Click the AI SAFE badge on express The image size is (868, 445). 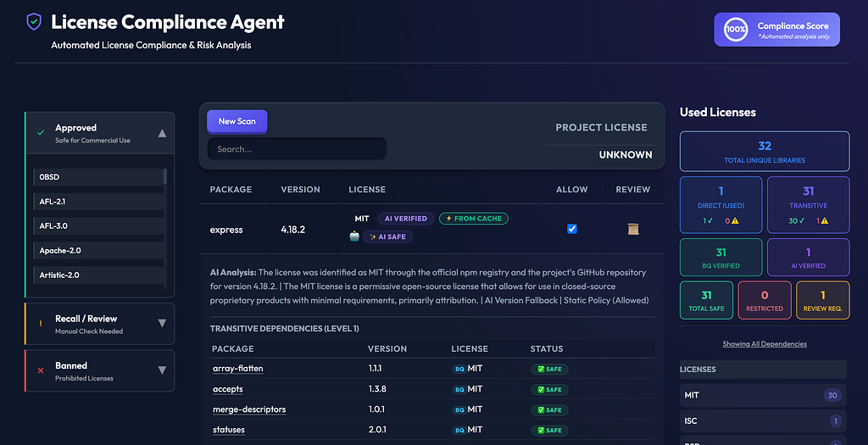(x=387, y=236)
